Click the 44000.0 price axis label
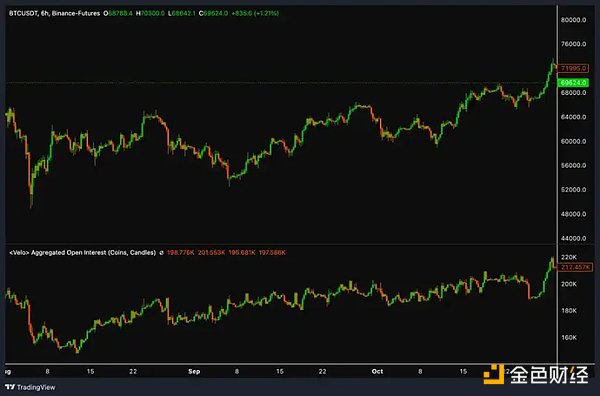600x396 pixels. click(573, 238)
